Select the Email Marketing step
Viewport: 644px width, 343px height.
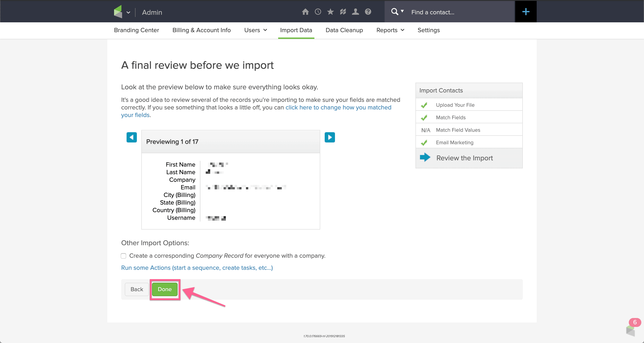tap(469, 142)
